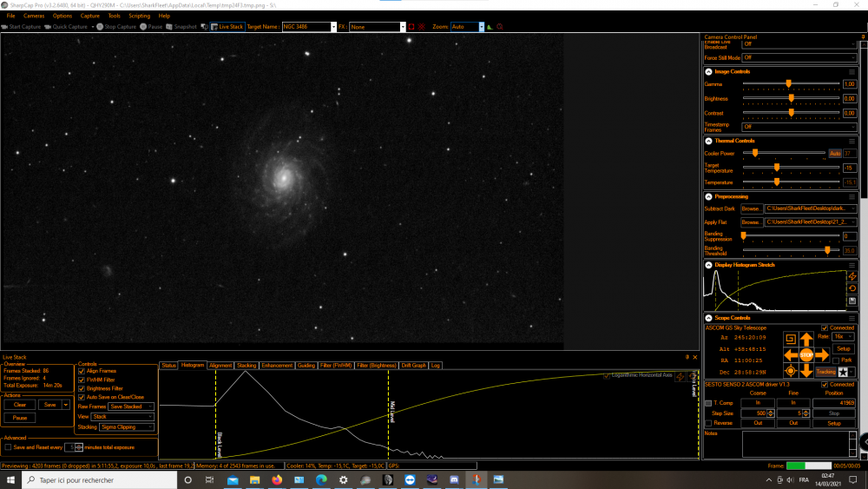This screenshot has height=489, width=868.
Task: Click the red focus magnifier toolbar icon
Action: (500, 27)
